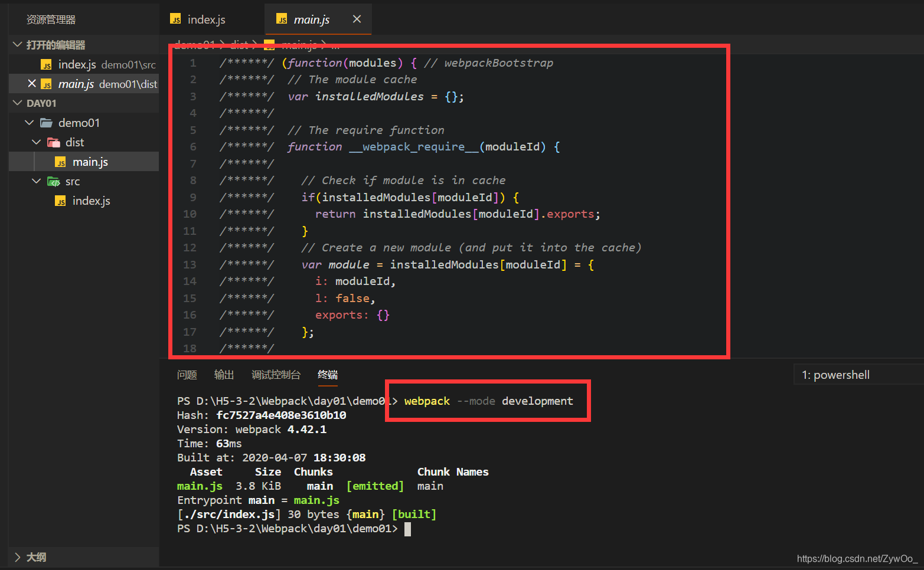Open main.js in the dist folder

click(84, 162)
